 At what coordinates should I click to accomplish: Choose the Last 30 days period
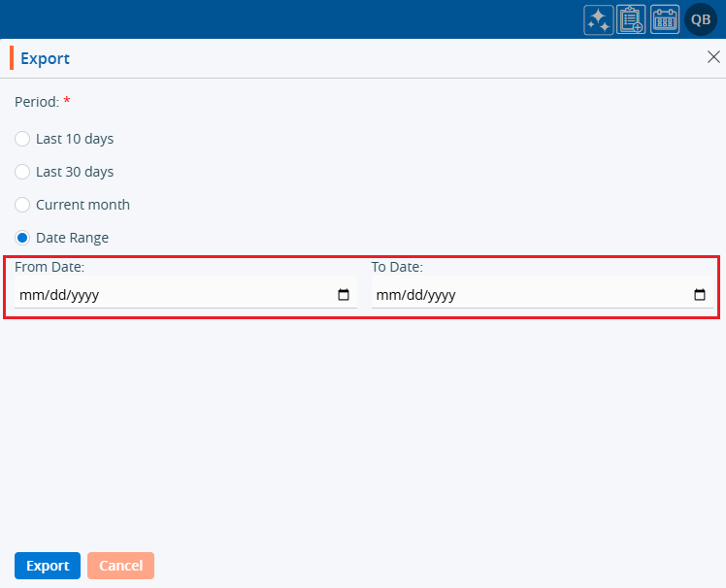click(x=22, y=172)
